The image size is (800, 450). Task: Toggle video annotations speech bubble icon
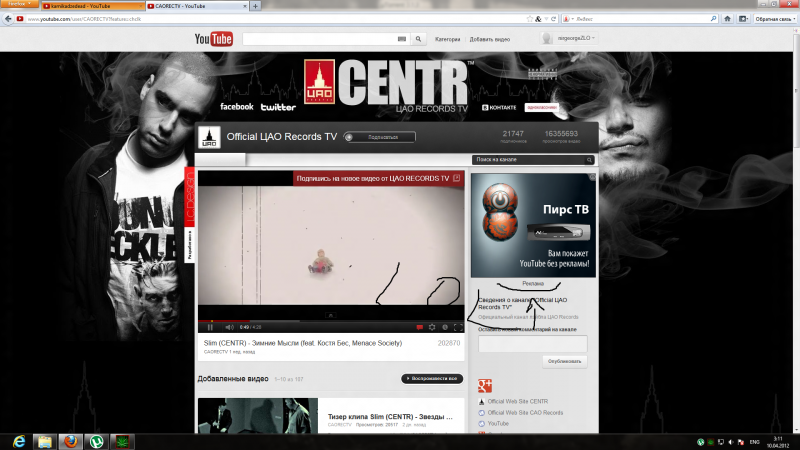pyautogui.click(x=420, y=327)
